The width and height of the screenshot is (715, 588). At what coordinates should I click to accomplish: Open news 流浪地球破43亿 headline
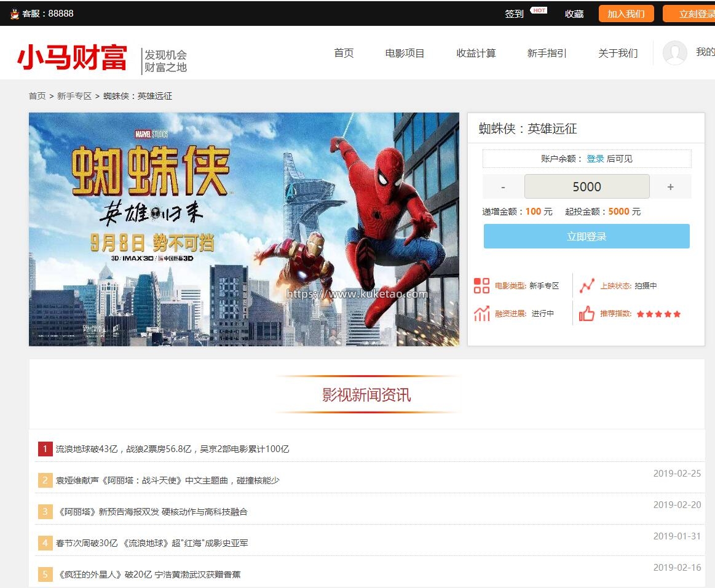[172, 449]
